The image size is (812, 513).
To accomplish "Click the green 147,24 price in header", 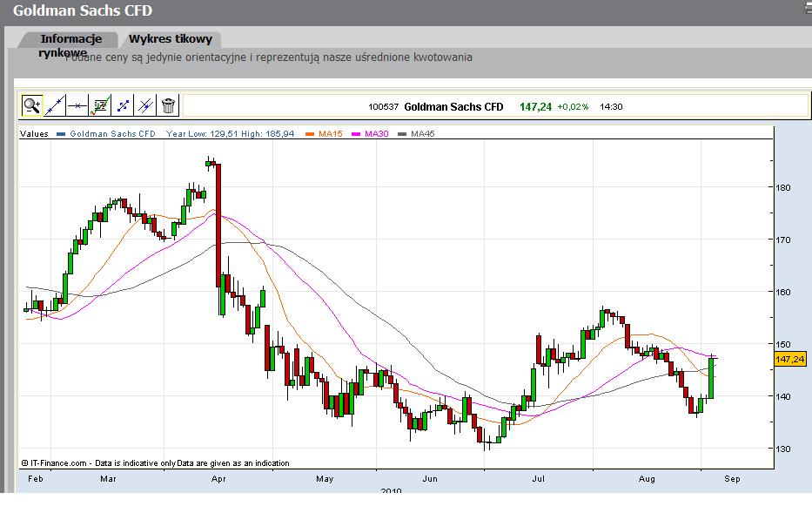I will [x=535, y=107].
